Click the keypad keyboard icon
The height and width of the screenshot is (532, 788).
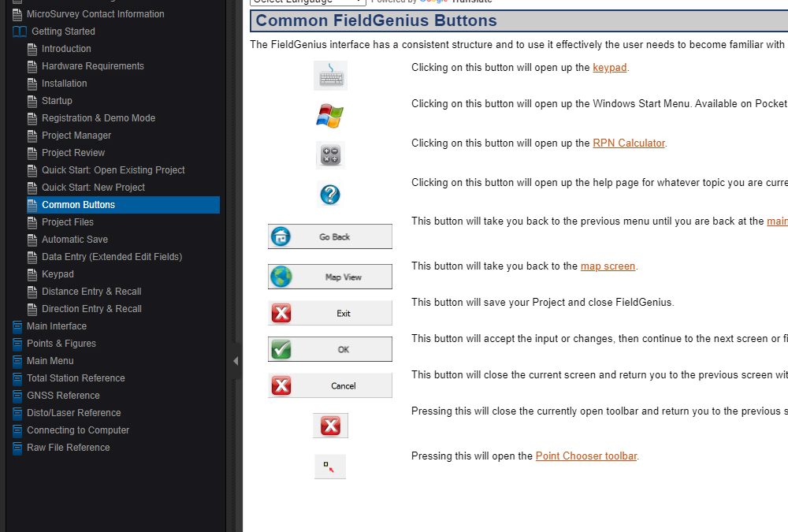pos(330,76)
